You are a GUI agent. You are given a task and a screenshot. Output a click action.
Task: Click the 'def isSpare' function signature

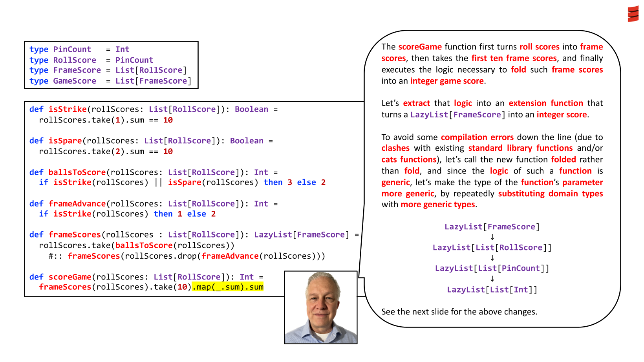click(151, 141)
